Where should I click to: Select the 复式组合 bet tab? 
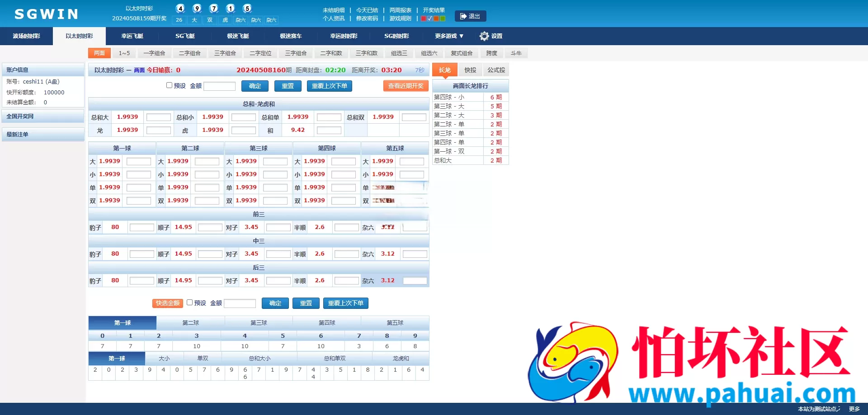click(462, 53)
